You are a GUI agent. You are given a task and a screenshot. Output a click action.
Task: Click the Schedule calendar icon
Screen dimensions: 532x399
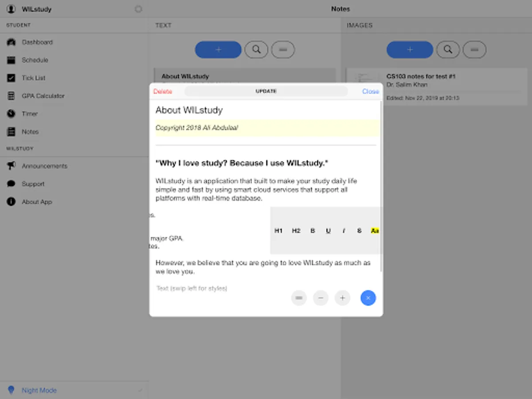coord(11,60)
